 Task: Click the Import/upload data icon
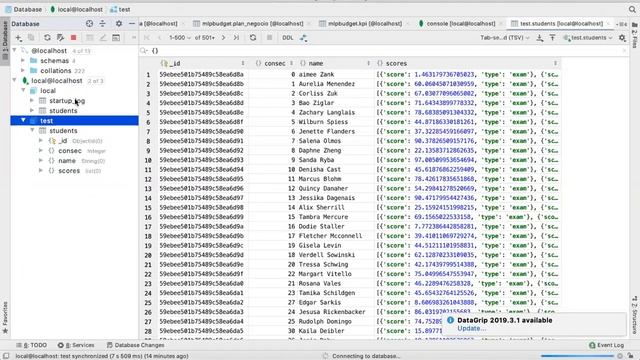552,38
